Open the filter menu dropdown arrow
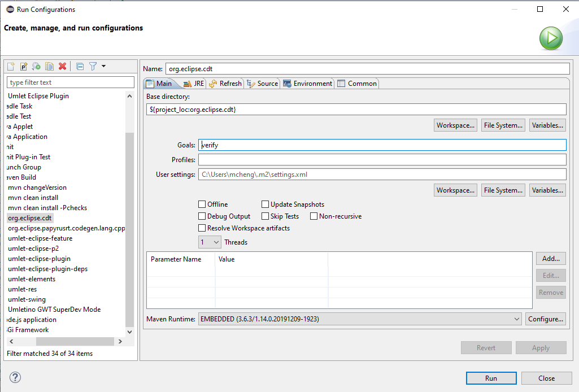The image size is (579, 392). (104, 67)
